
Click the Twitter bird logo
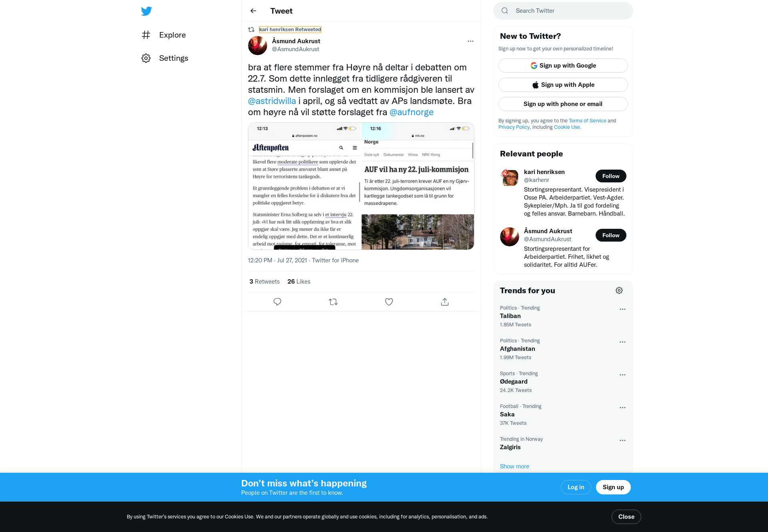tap(146, 11)
